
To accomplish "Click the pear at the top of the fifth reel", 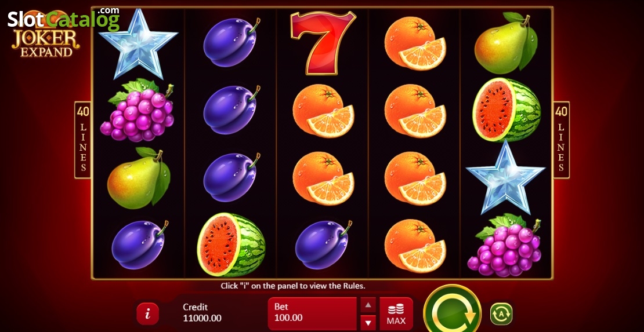I will coord(505,43).
